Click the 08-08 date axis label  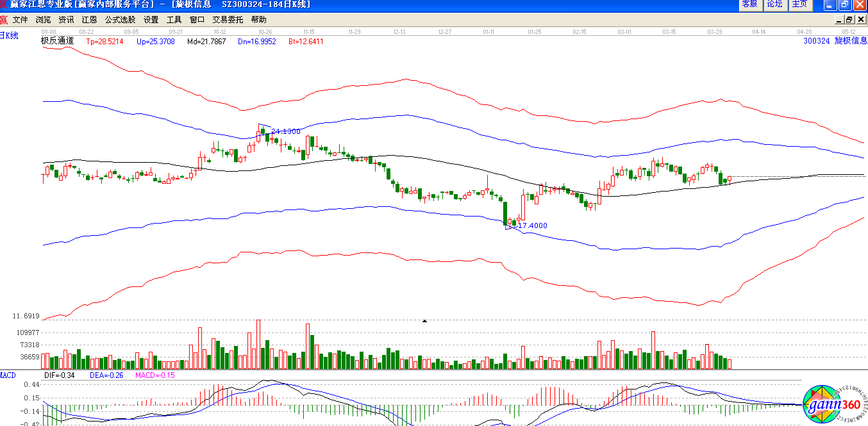tap(49, 31)
